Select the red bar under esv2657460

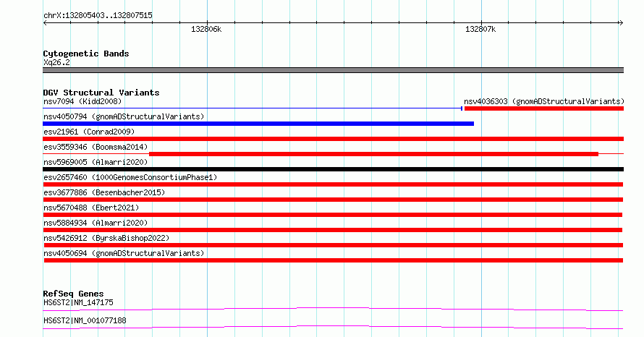[333, 184]
